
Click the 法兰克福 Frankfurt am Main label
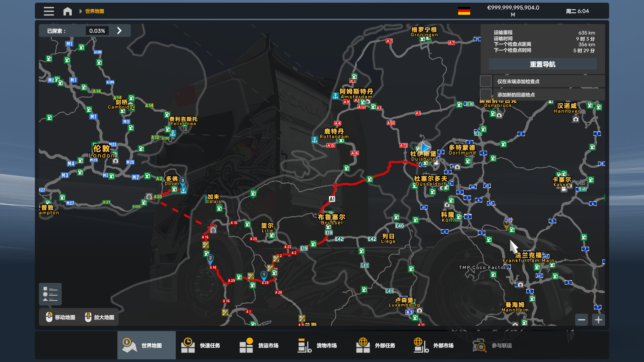[x=528, y=257]
